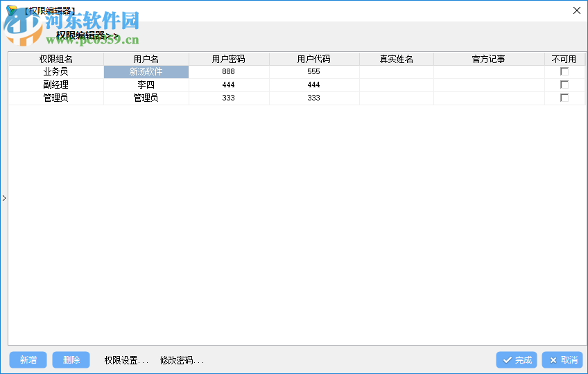Select the 副经理 group cell

point(56,84)
